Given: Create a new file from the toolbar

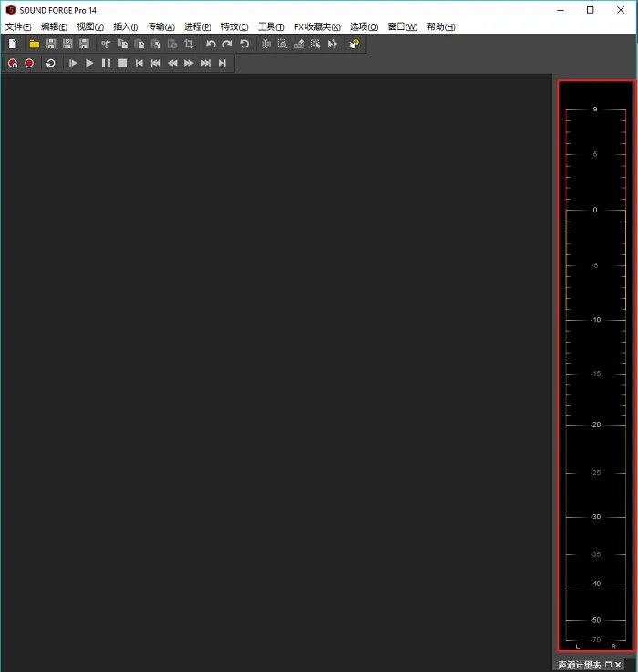Looking at the screenshot, I should click(13, 44).
